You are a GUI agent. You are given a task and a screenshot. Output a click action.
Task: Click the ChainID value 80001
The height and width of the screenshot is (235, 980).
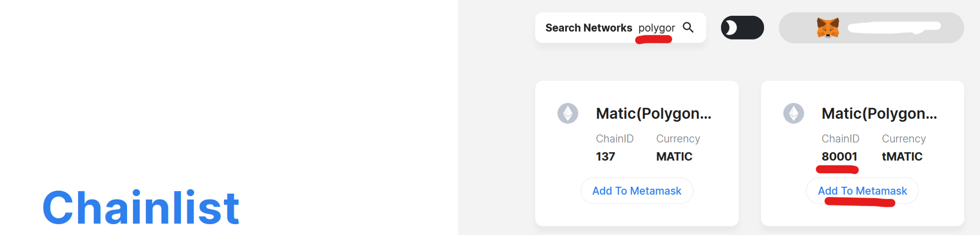coord(839,157)
